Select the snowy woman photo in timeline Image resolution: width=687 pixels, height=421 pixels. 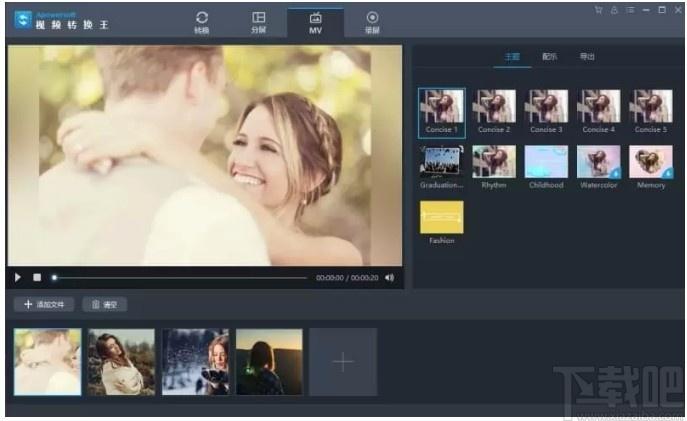(195, 362)
